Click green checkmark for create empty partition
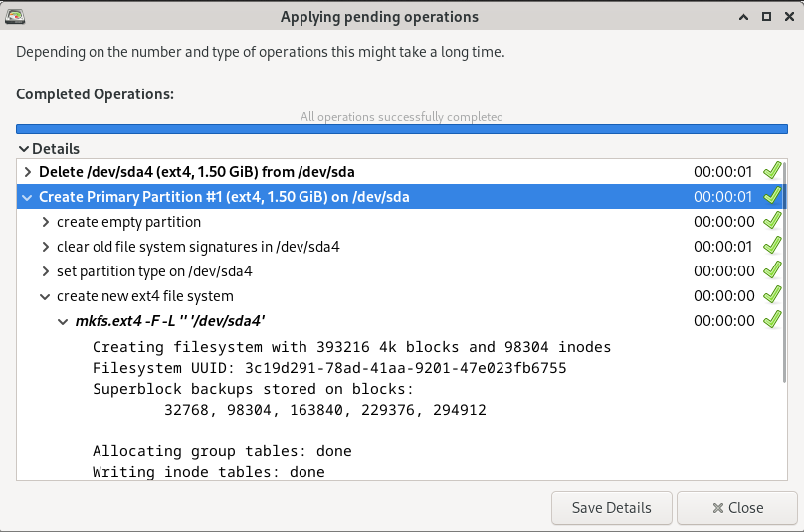 point(772,221)
